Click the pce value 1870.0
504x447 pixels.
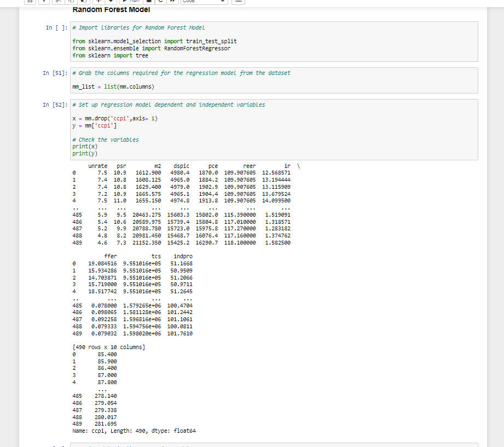[x=208, y=173]
